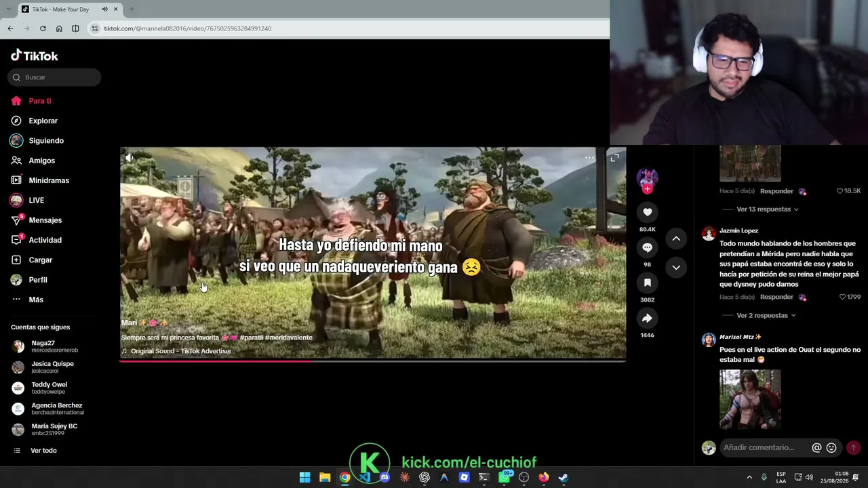Seek on the video progress bar

coord(372,361)
